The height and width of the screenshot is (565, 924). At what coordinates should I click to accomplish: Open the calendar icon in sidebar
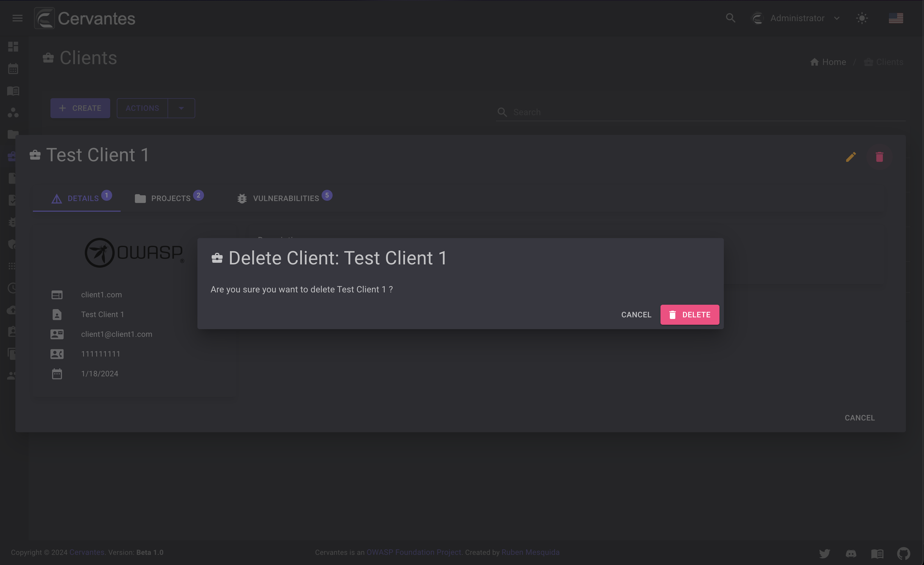(x=13, y=69)
